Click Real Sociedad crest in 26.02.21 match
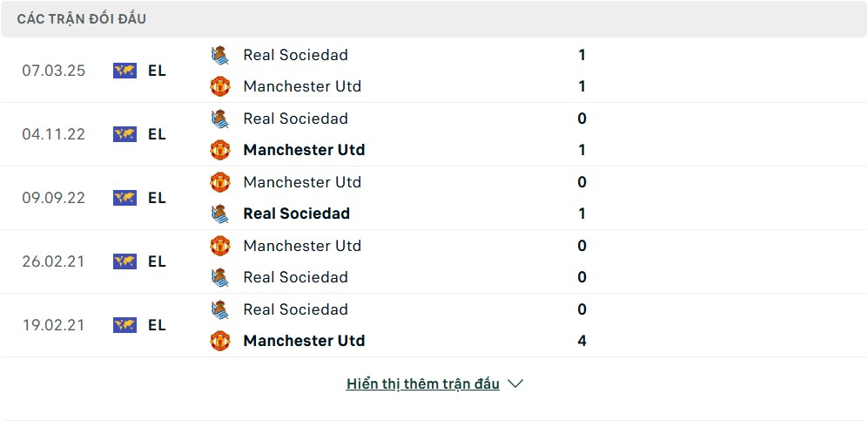 point(219,277)
